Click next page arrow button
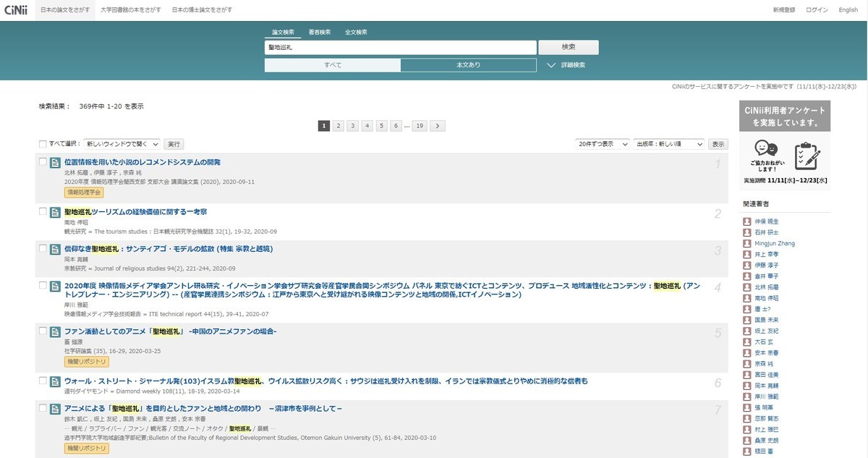The height and width of the screenshot is (458, 868). (x=438, y=126)
